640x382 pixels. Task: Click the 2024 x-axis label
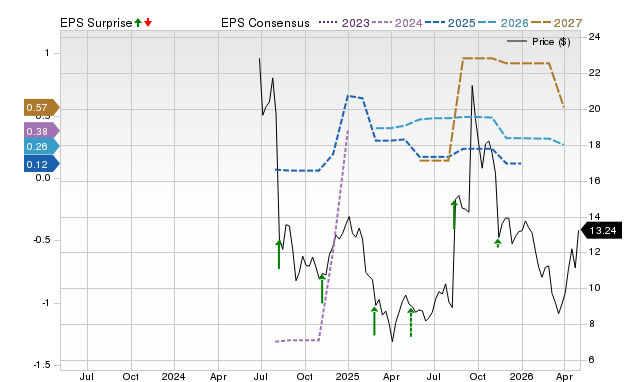point(173,376)
